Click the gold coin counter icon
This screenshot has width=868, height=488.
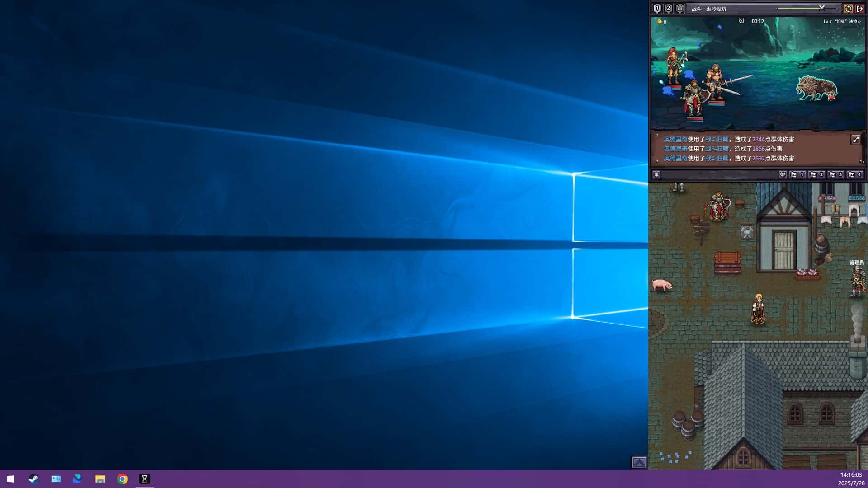click(x=659, y=22)
